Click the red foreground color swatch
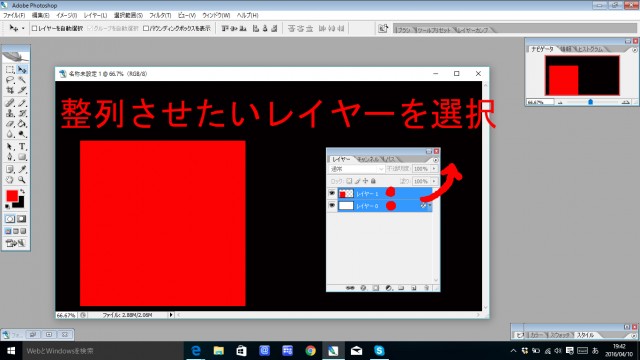640x360 pixels. [x=12, y=196]
